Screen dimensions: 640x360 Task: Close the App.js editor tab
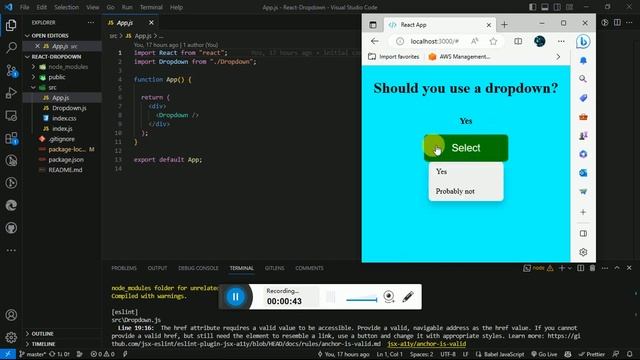click(x=151, y=23)
